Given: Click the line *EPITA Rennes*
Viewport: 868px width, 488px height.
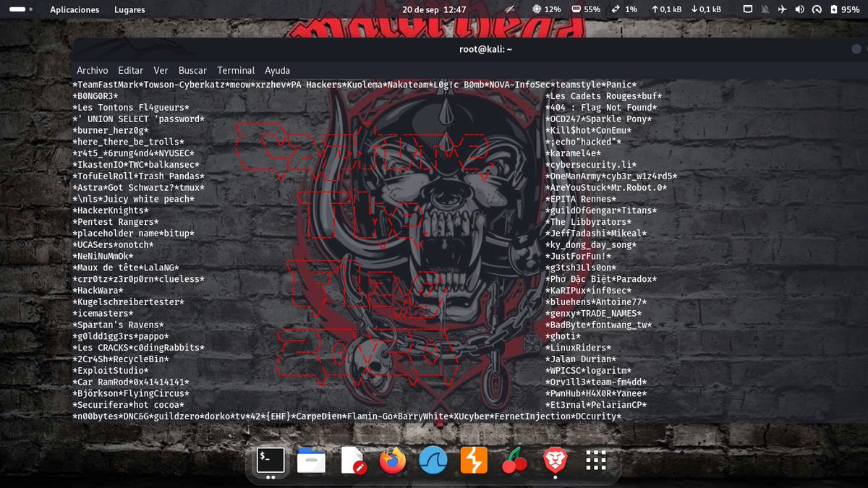Looking at the screenshot, I should 581,199.
